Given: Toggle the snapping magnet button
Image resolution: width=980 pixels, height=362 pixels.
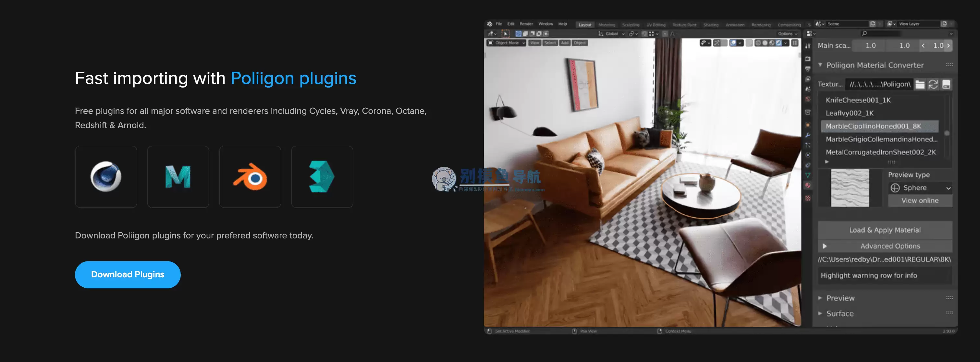Looking at the screenshot, I should [x=644, y=34].
